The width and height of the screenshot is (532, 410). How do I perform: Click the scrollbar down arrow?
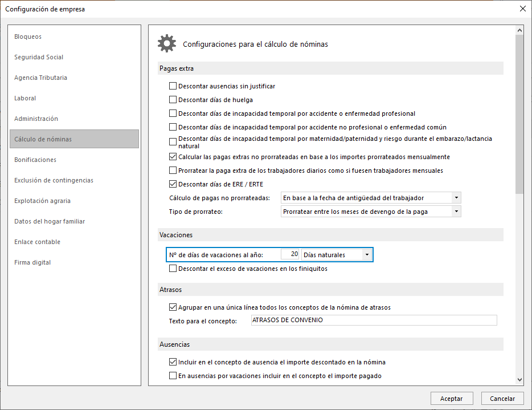519,379
